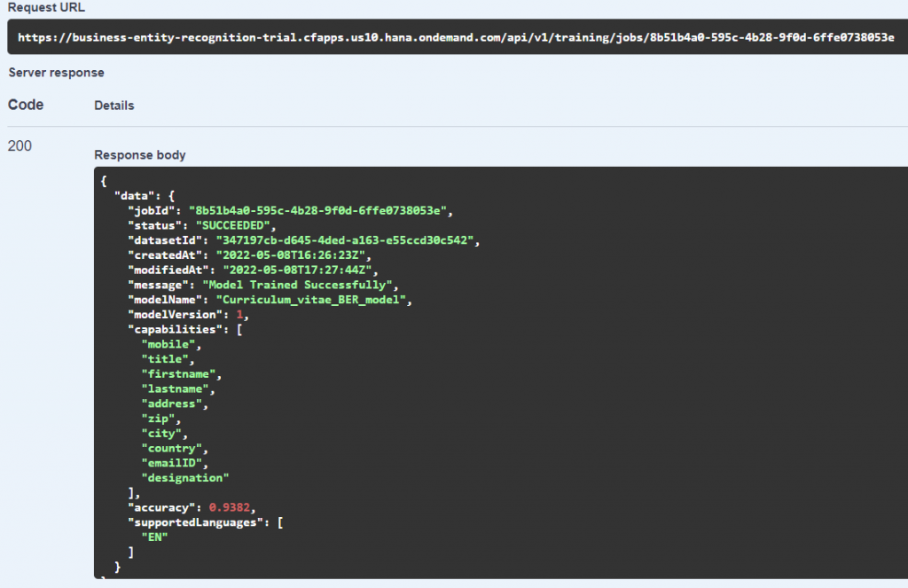
Task: Click the "capabilities" key
Action: (x=175, y=330)
